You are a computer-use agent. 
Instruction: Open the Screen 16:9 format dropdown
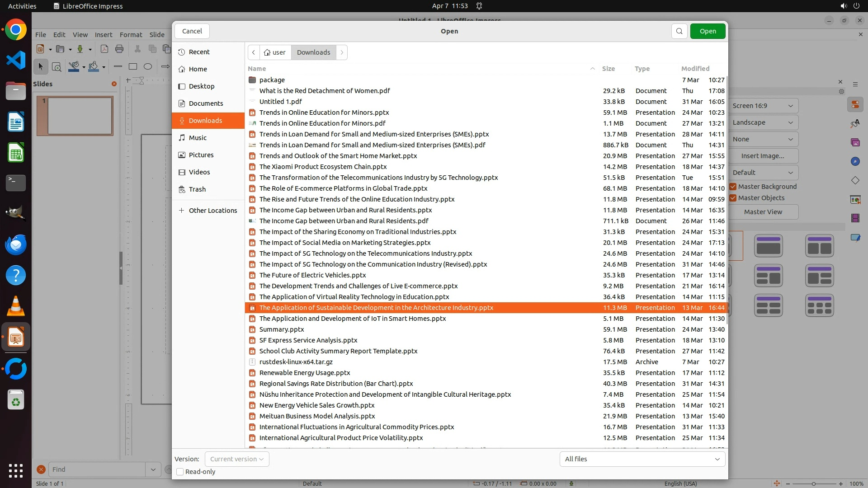tap(763, 106)
